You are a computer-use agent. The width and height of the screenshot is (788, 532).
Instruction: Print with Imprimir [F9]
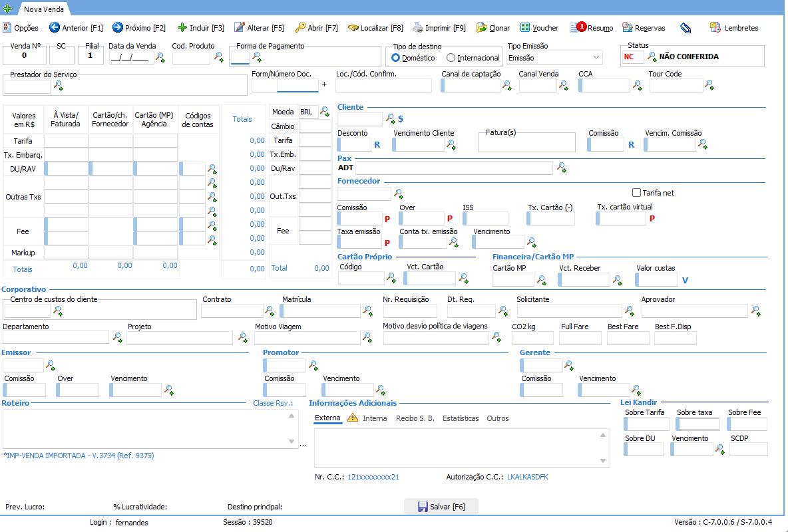tap(439, 28)
